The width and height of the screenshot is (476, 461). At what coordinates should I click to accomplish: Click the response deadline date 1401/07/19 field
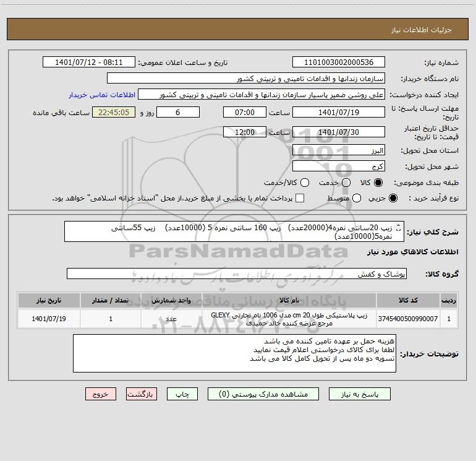pos(339,112)
